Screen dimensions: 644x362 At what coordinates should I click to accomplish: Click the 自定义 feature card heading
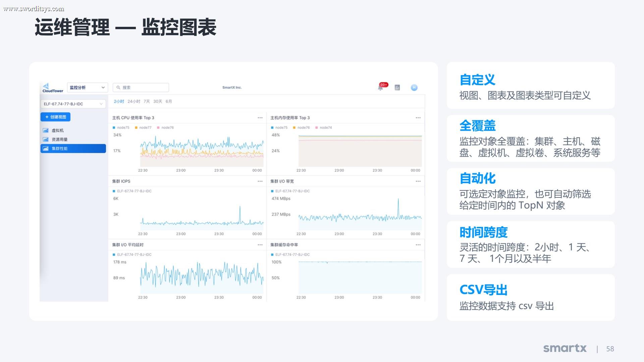(477, 80)
